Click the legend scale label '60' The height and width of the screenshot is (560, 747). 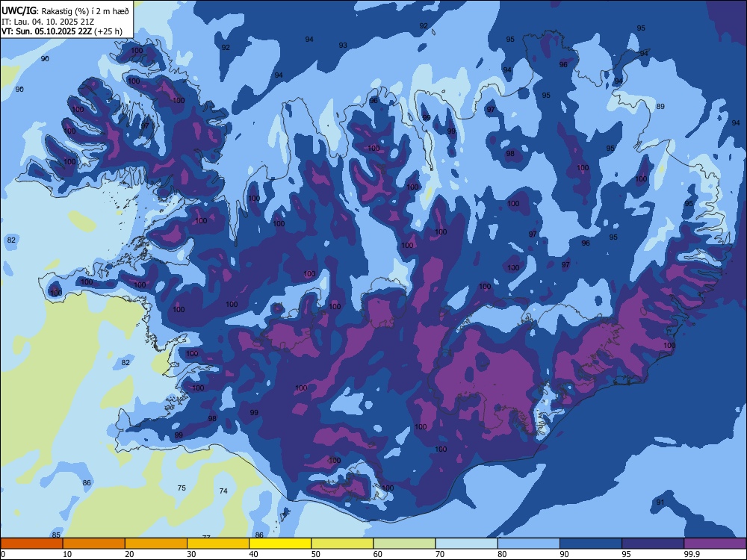pos(378,554)
